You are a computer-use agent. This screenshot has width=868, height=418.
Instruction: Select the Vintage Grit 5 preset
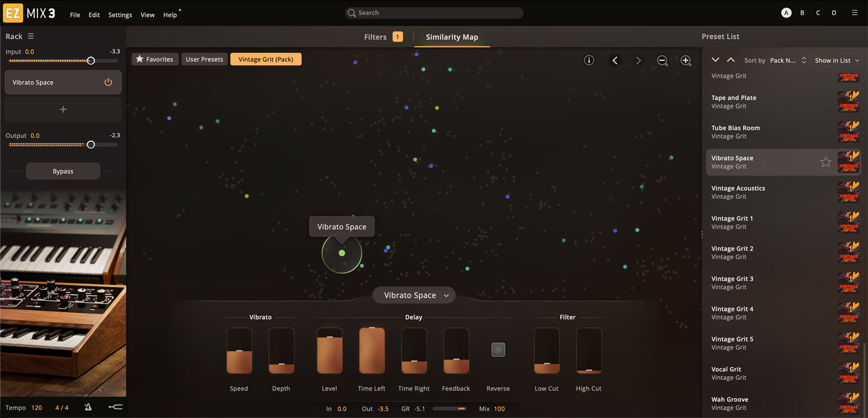pos(783,343)
